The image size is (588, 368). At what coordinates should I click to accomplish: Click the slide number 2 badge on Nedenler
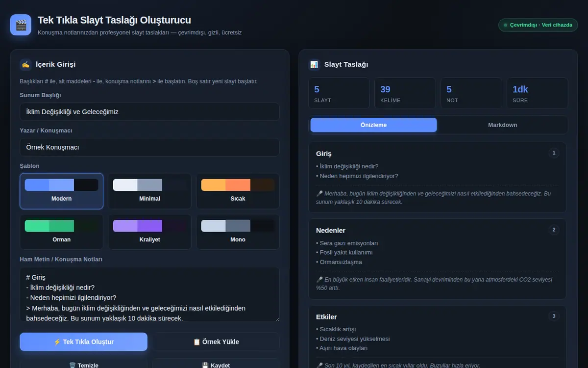pos(554,230)
